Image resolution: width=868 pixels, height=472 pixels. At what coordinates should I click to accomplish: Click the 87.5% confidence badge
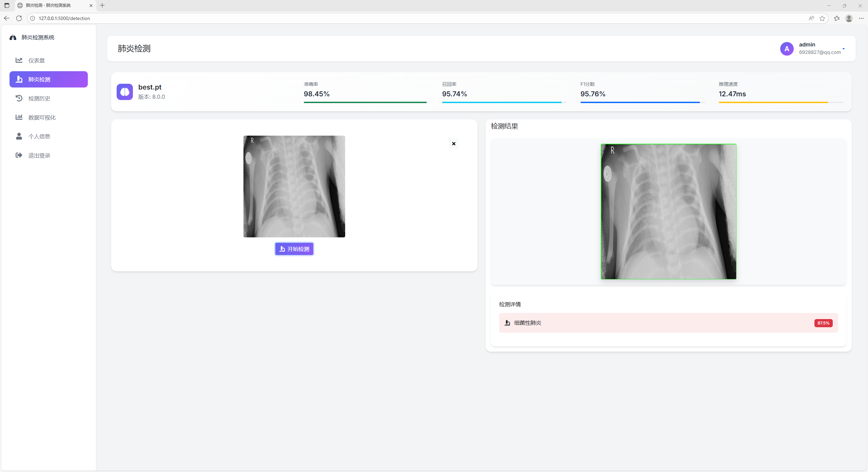pyautogui.click(x=823, y=323)
